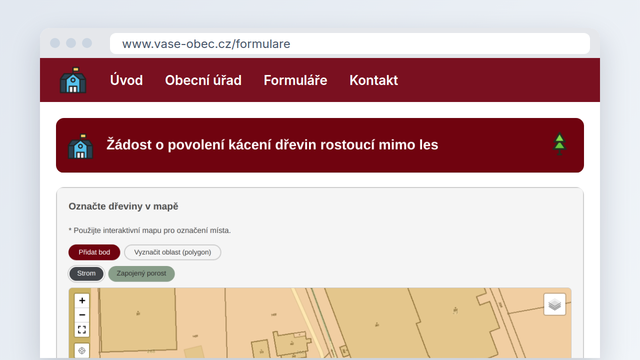Click the building icon in the form header
Viewport: 640px width, 360px height.
[x=80, y=146]
